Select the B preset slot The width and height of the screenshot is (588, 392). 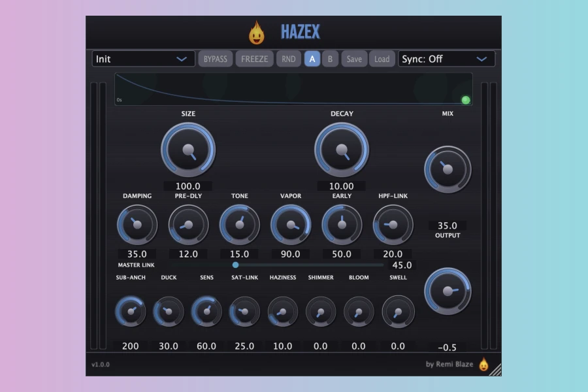[330, 59]
